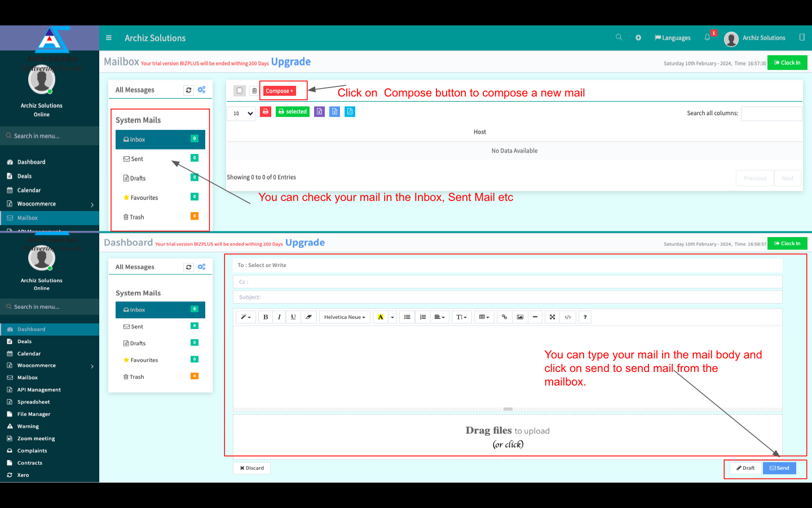
Task: Click the trash icon beside Compose
Action: [x=254, y=91]
